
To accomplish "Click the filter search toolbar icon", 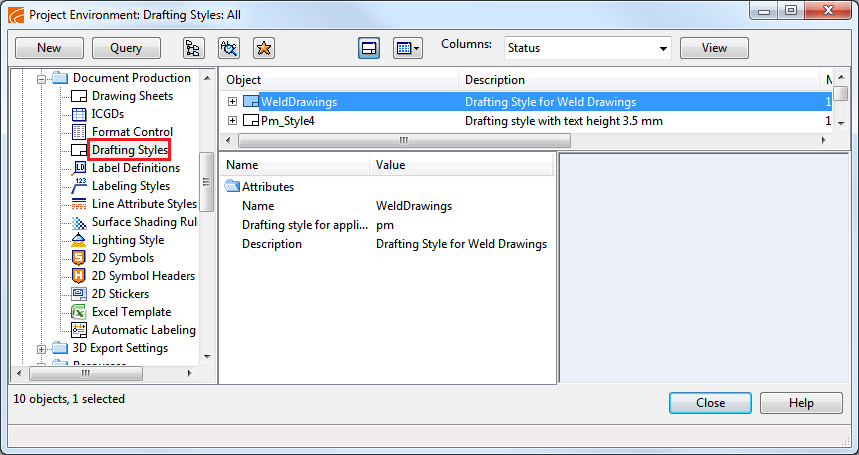I will (x=228, y=48).
